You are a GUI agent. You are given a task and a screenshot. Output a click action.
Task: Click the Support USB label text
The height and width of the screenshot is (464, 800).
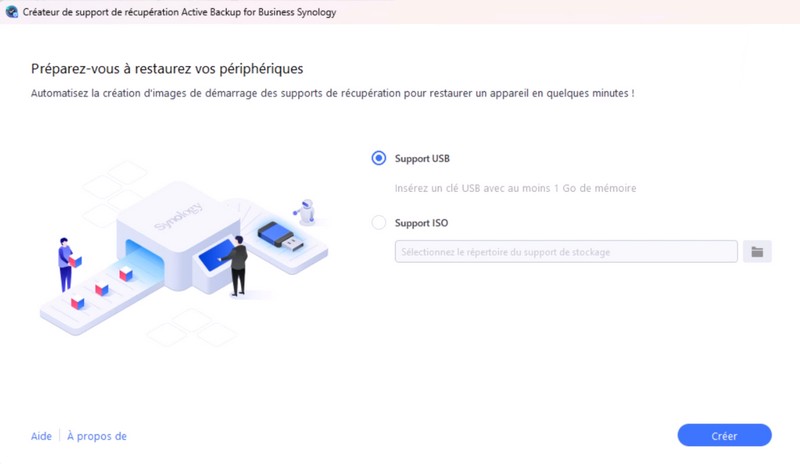(422, 159)
